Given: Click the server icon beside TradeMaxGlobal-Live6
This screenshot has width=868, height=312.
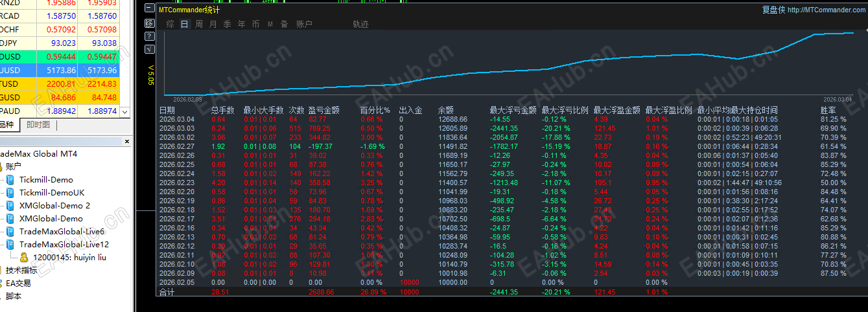Looking at the screenshot, I should tap(10, 231).
